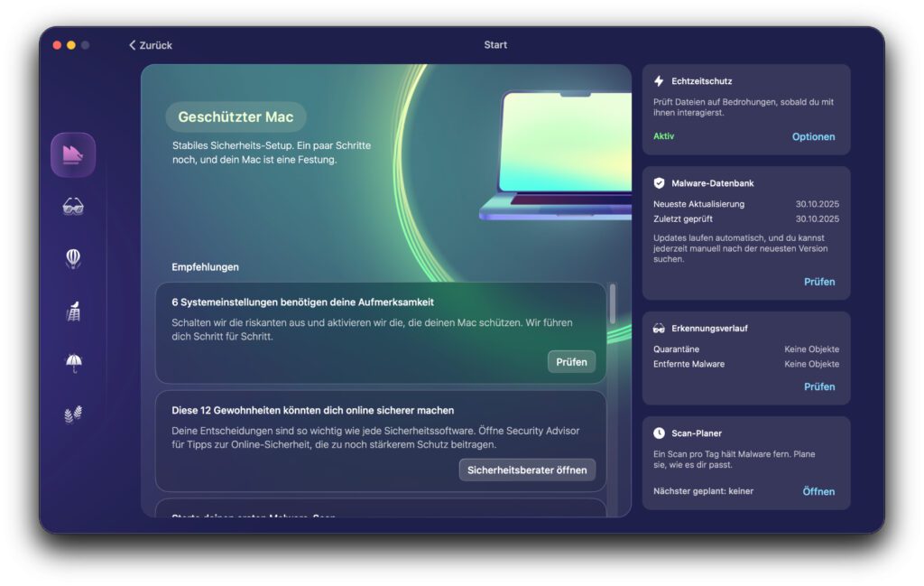
Task: Click the lightning bolt Echtzeitschutz icon
Action: click(659, 81)
